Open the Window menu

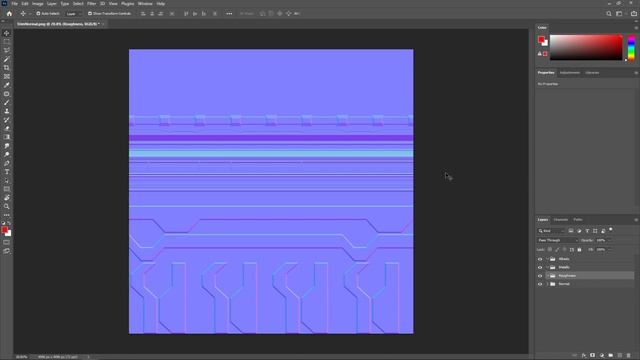(x=145, y=4)
